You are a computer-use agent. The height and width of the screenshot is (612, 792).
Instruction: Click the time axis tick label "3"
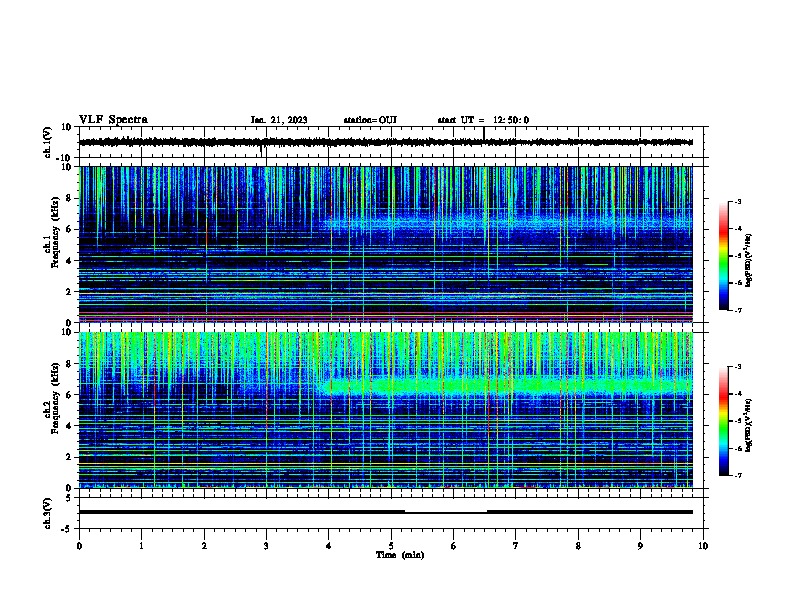click(266, 546)
